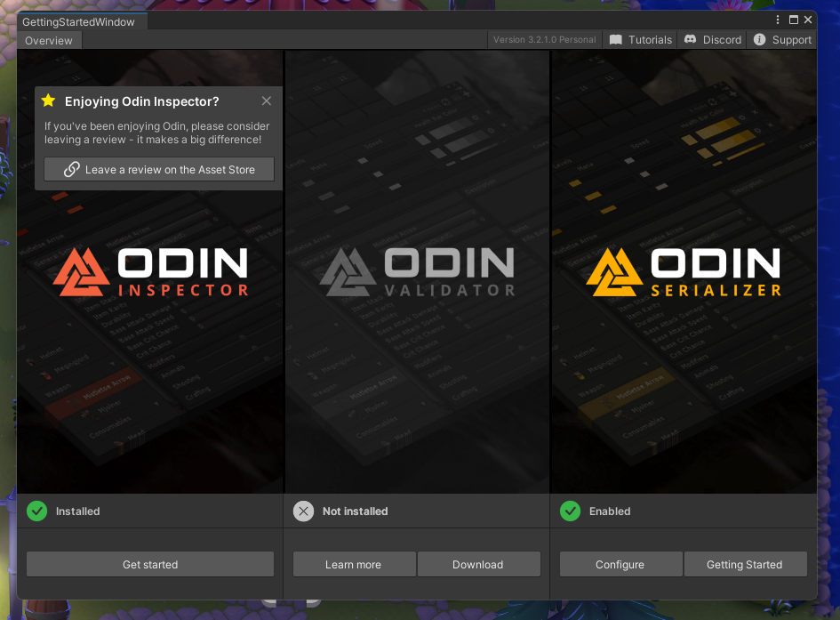
Task: Click the yellow star icon in review banner
Action: pyautogui.click(x=49, y=101)
